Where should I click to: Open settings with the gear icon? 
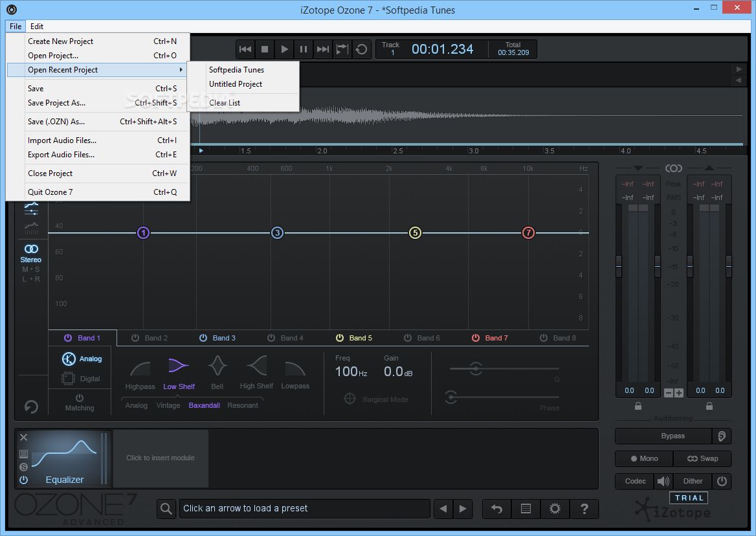click(555, 509)
